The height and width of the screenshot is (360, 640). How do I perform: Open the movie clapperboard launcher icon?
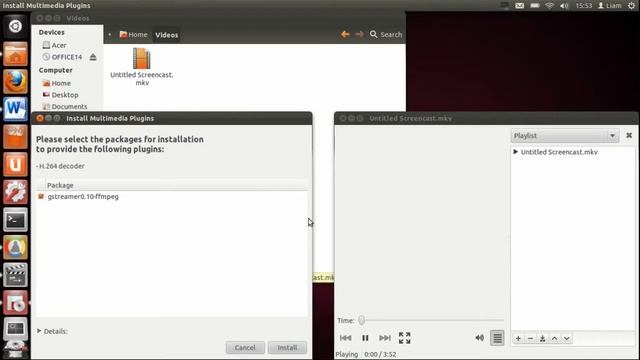15,275
